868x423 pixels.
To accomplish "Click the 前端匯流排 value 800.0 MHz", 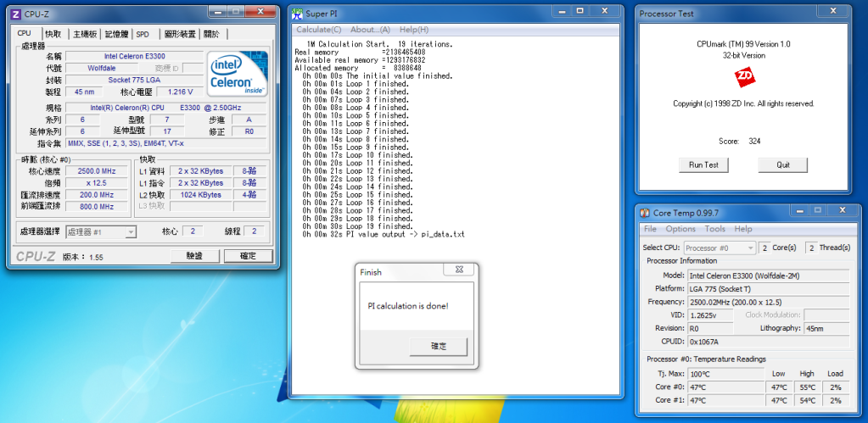I will (97, 206).
